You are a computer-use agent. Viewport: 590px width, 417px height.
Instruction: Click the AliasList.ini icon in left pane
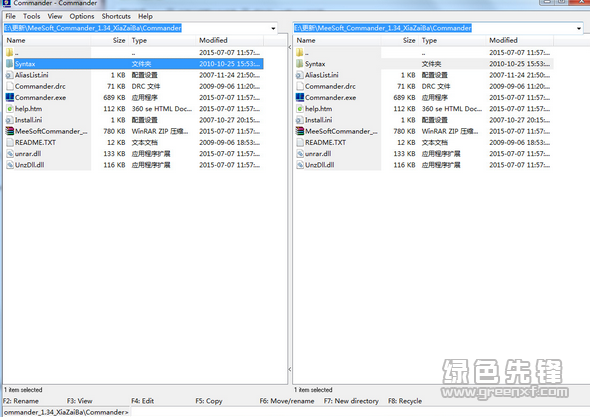pos(9,75)
